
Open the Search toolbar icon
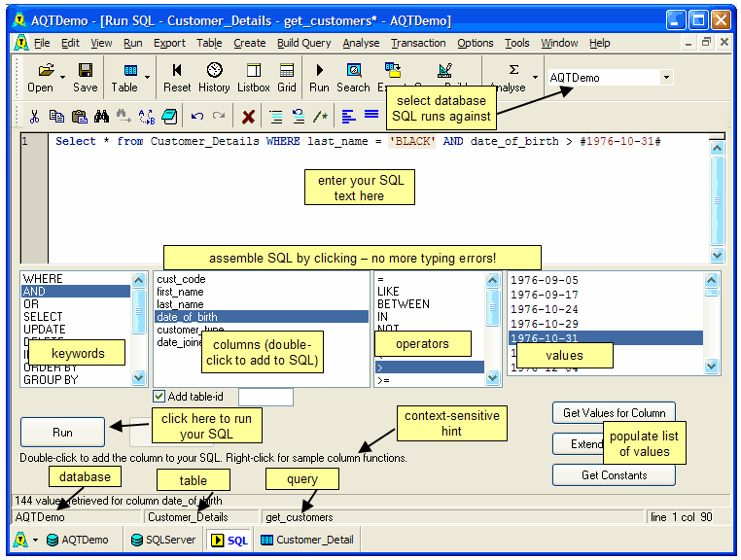coord(354,70)
